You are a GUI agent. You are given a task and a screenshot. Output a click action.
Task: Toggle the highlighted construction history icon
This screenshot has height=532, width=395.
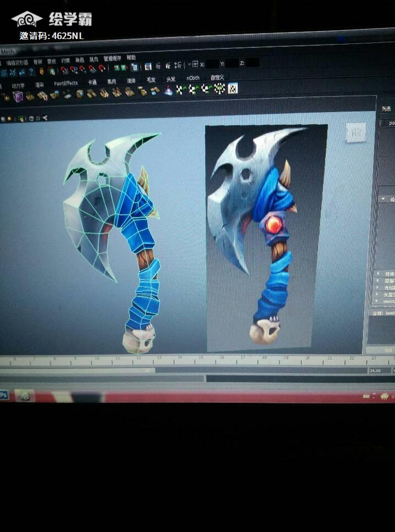click(134, 67)
